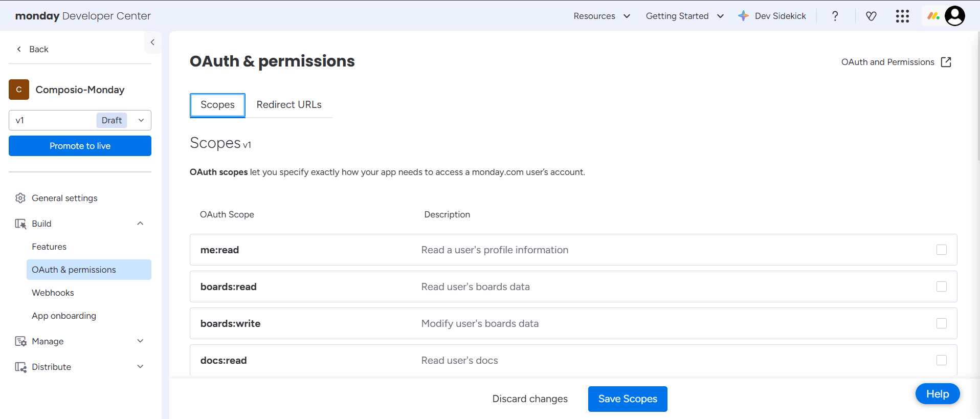Click the me:read scope name

[219, 250]
